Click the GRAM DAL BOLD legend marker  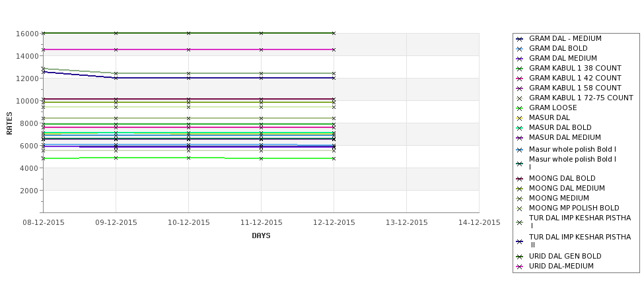[x=520, y=49]
